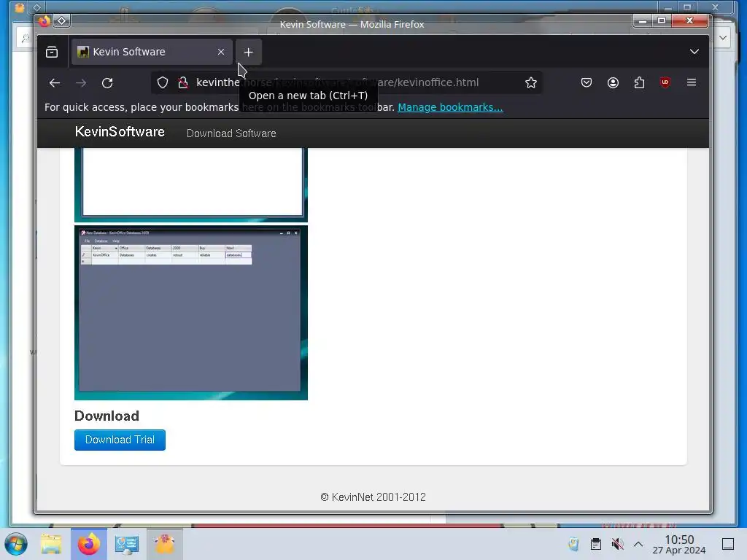Open clipboard manager tray icon

[x=595, y=544]
